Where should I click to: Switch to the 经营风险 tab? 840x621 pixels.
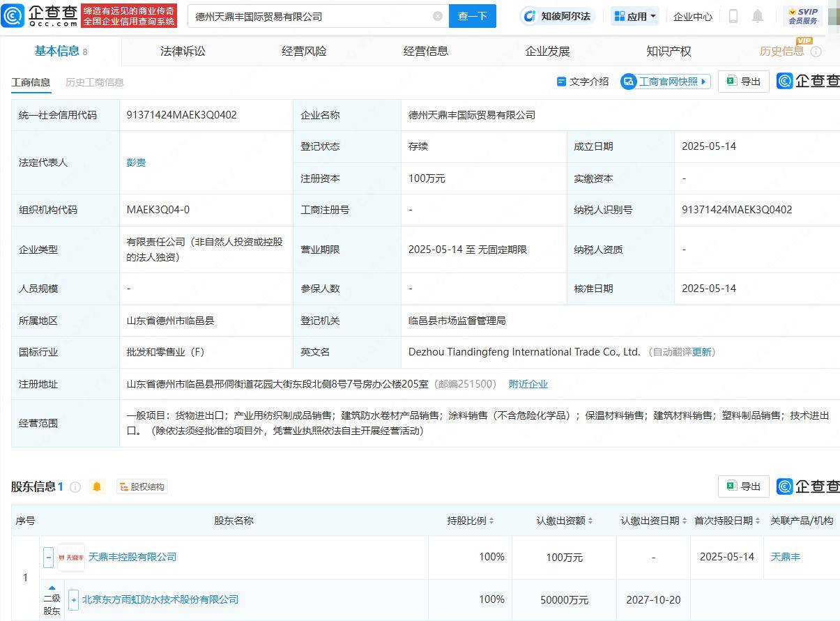[x=304, y=51]
